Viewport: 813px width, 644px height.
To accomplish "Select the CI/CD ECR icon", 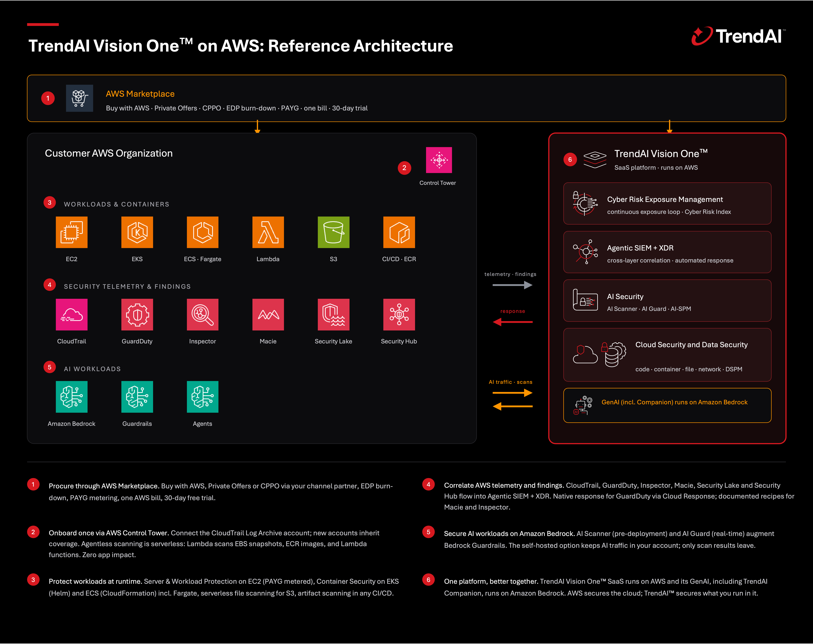I will pos(399,232).
